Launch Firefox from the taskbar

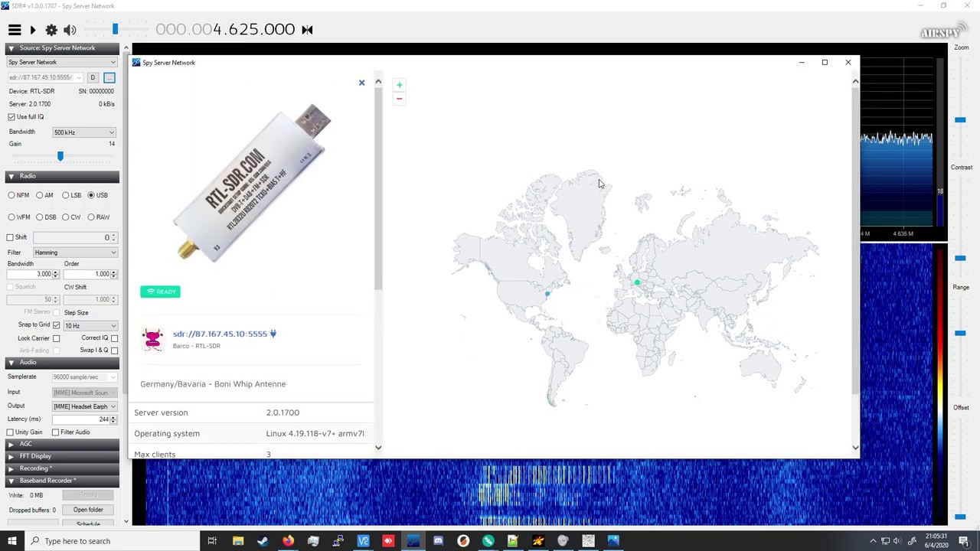pyautogui.click(x=288, y=541)
